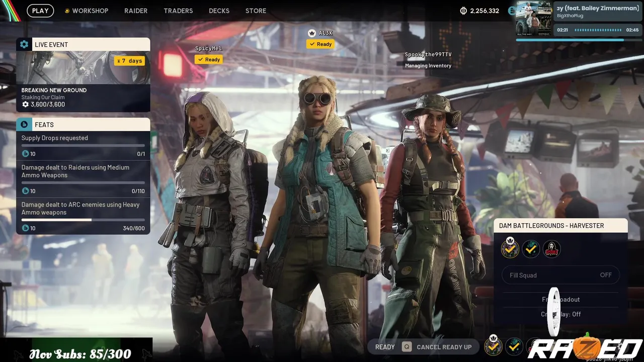Go to the RAIDER tab
The height and width of the screenshot is (362, 644).
click(x=136, y=11)
